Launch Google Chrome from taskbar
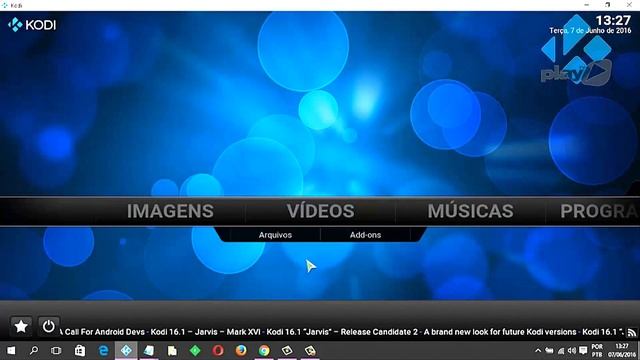The image size is (640, 360). point(264,351)
